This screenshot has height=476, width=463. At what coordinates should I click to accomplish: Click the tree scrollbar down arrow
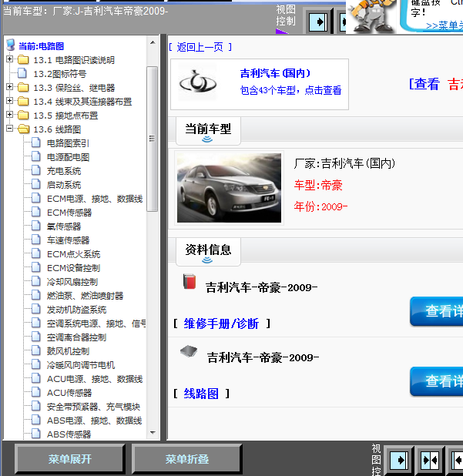tap(153, 433)
